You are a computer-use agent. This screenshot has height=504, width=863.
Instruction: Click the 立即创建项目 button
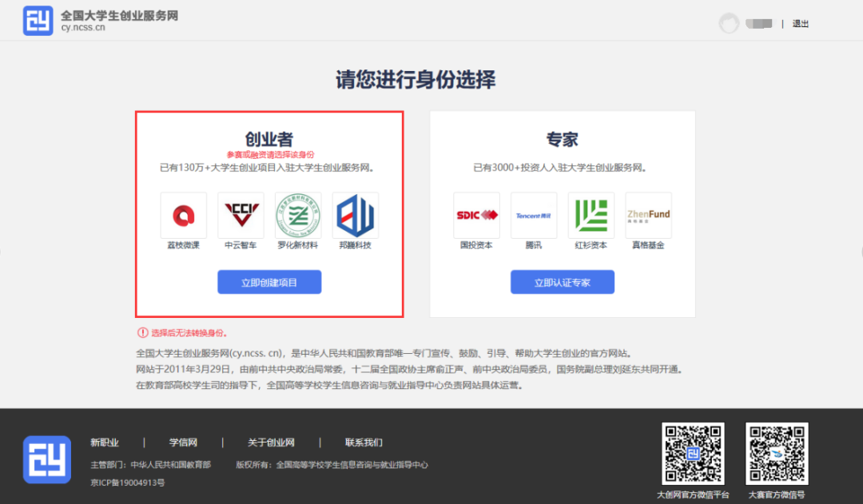[x=268, y=281]
